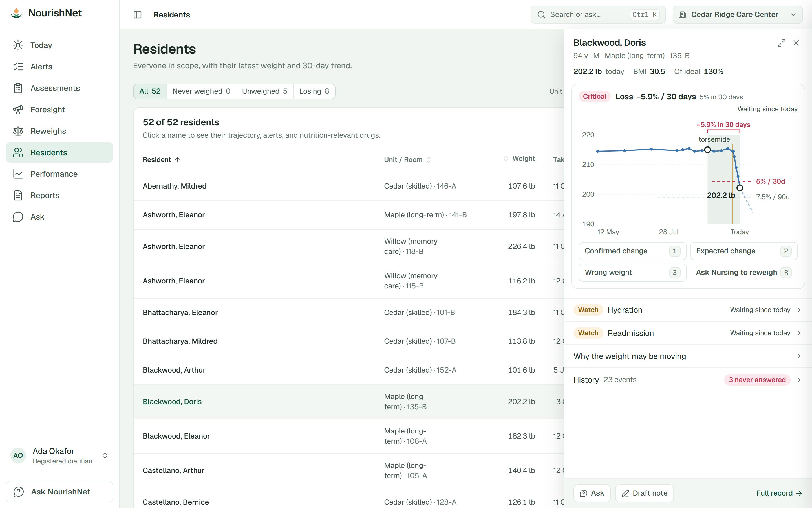Sort by Unit / Room column

click(x=407, y=159)
